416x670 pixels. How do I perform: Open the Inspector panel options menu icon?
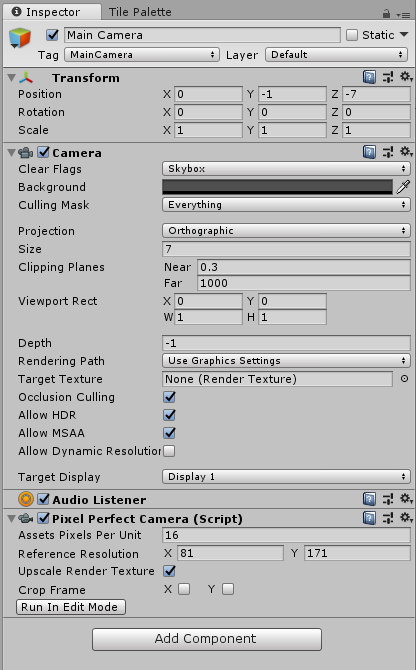(403, 15)
